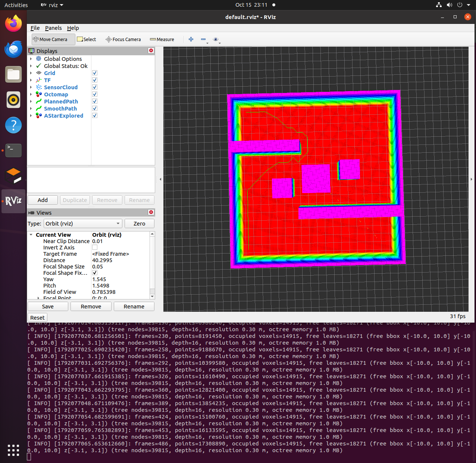
Task: Toggle the TF display checkbox
Action: [x=95, y=80]
